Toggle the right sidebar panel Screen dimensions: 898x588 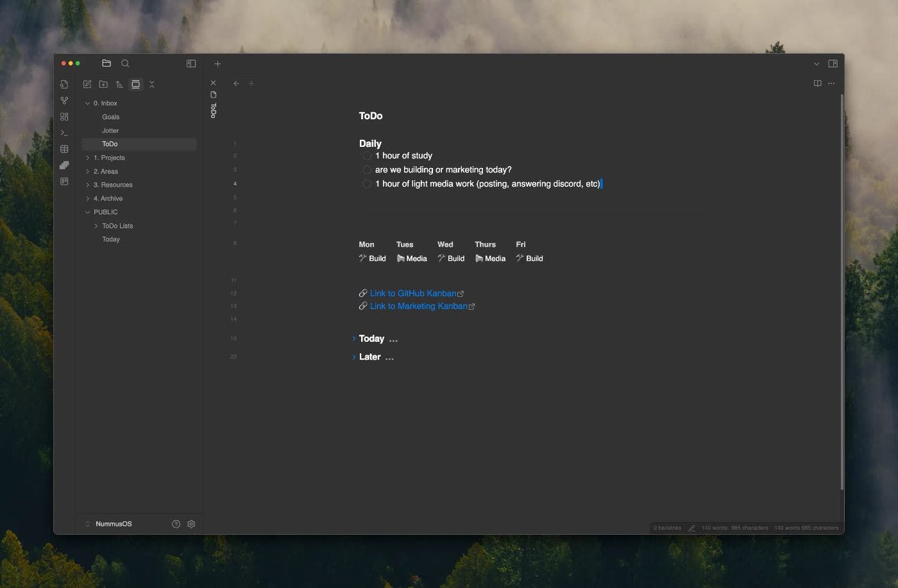click(x=833, y=63)
